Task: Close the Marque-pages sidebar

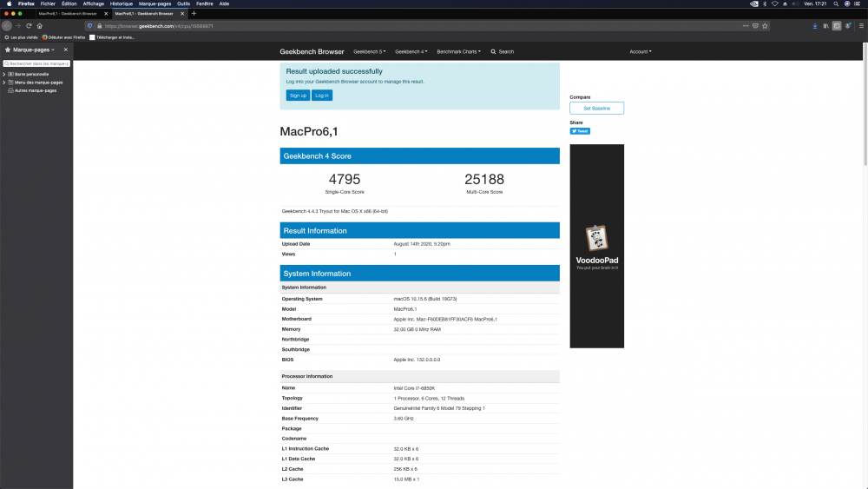Action: pos(65,50)
